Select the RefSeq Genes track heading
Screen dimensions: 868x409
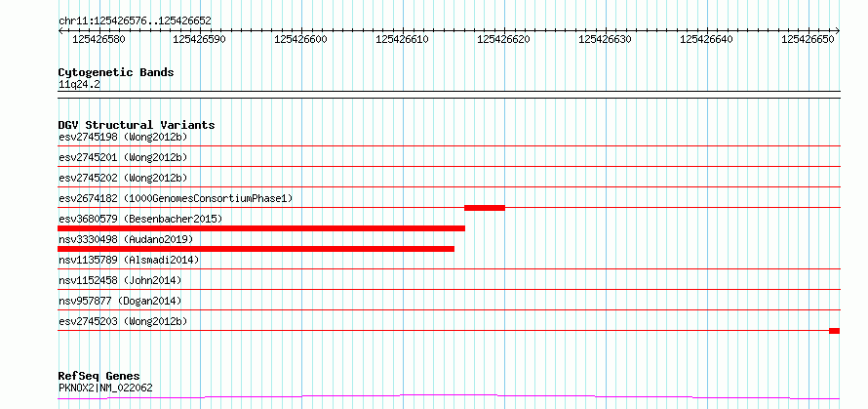click(x=99, y=377)
